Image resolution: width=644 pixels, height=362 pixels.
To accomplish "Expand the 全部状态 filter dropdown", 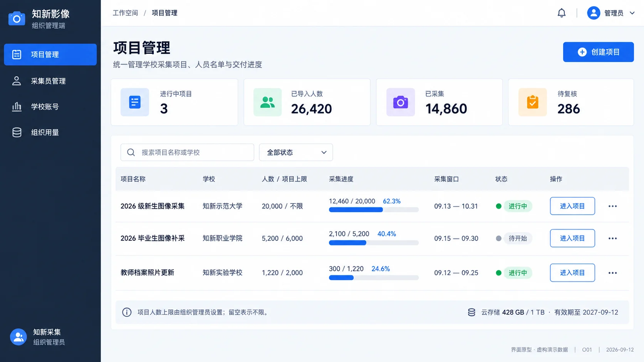I will tap(296, 152).
